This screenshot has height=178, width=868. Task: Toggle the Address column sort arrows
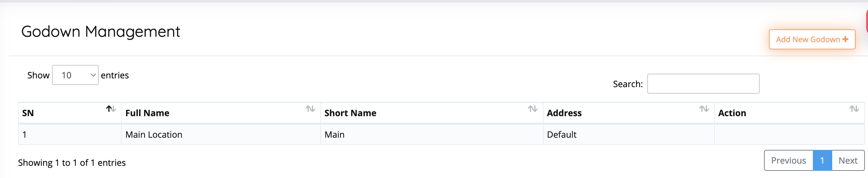[x=704, y=109]
